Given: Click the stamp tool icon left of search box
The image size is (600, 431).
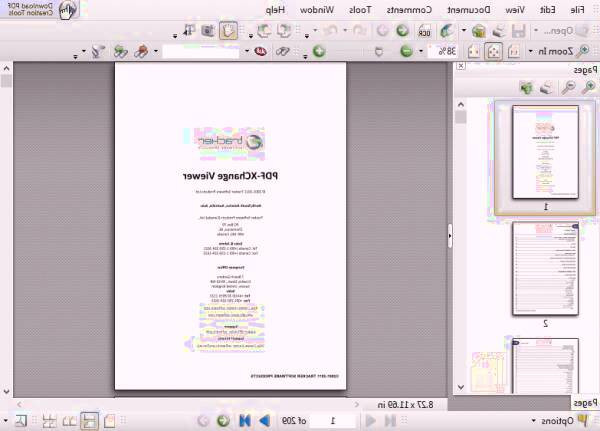Looking at the screenshot, I should [x=141, y=51].
